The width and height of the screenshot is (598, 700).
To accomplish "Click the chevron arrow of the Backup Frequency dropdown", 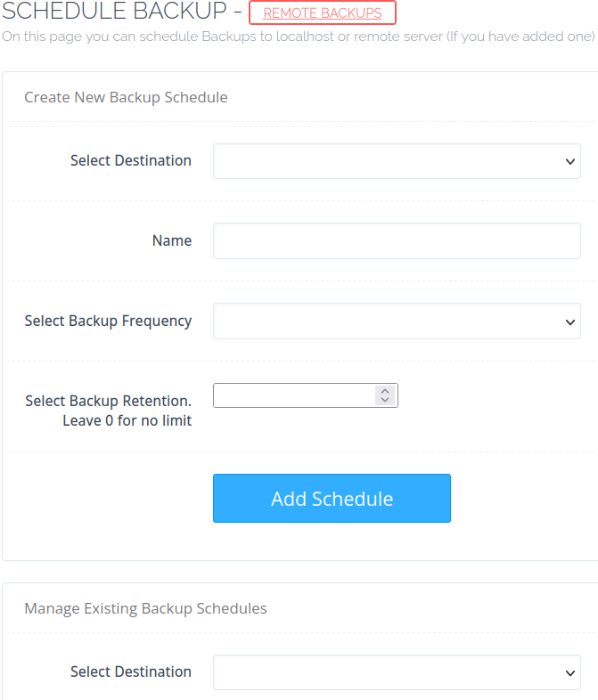I will pos(570,322).
